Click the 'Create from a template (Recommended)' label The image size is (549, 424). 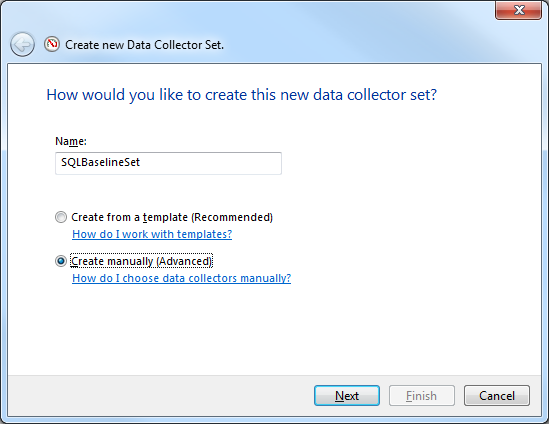coord(172,217)
